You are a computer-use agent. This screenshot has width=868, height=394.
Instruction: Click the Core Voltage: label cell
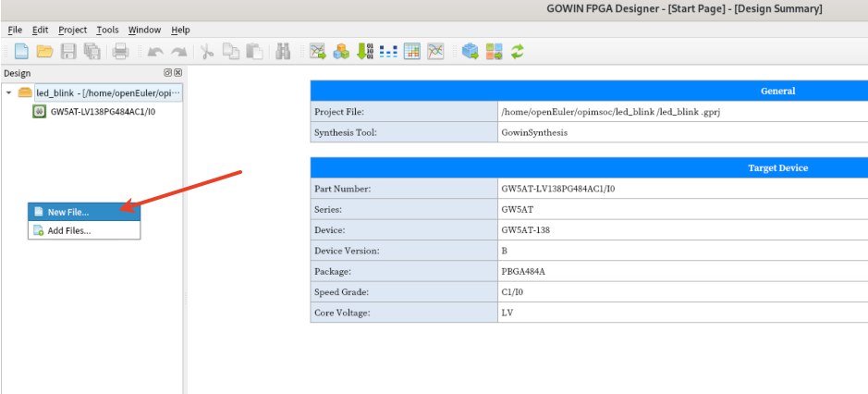[404, 313]
